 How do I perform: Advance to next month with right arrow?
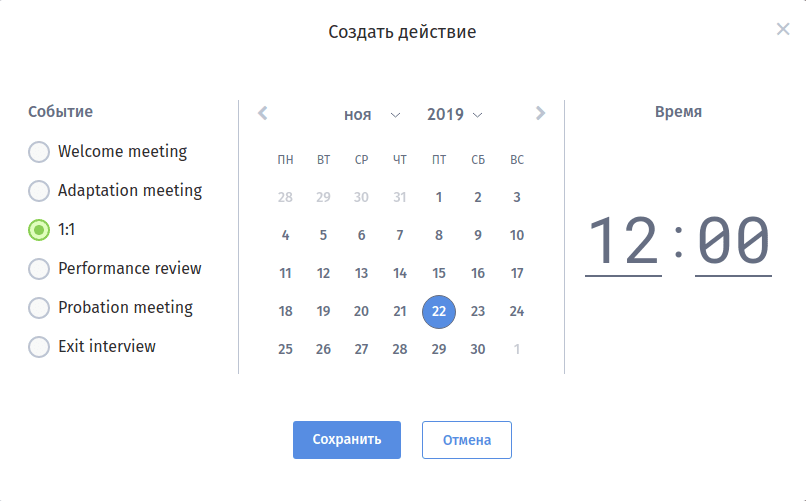540,114
